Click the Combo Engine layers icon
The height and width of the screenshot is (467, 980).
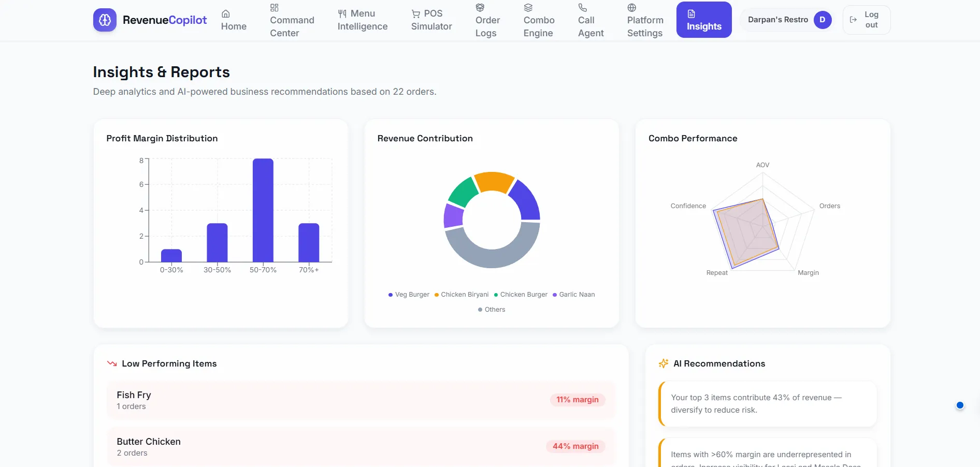528,7
